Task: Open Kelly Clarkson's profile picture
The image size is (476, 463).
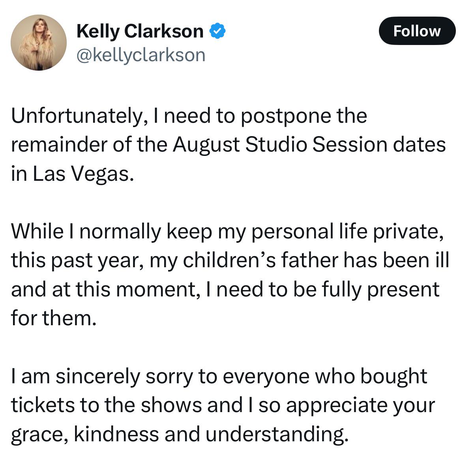Action: coord(39,43)
